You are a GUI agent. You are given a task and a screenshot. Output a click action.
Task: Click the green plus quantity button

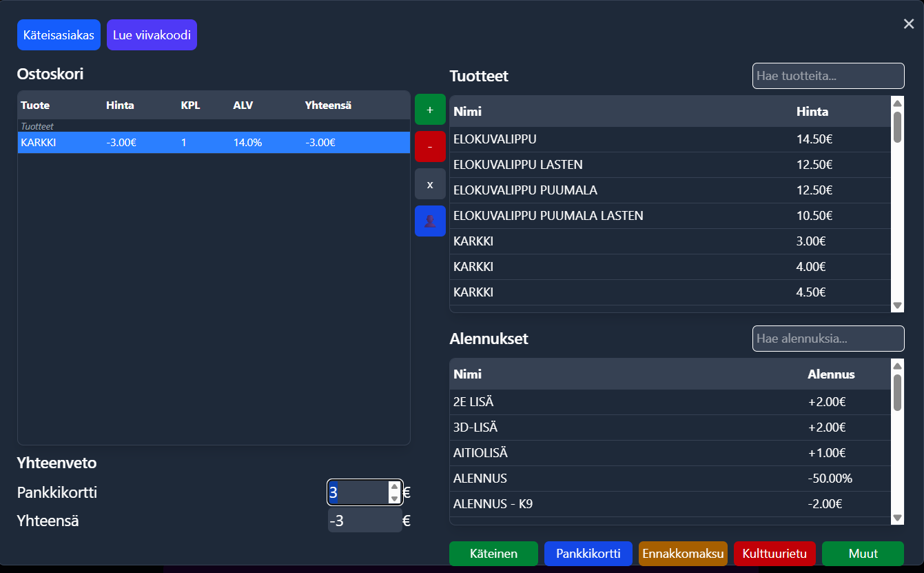430,110
